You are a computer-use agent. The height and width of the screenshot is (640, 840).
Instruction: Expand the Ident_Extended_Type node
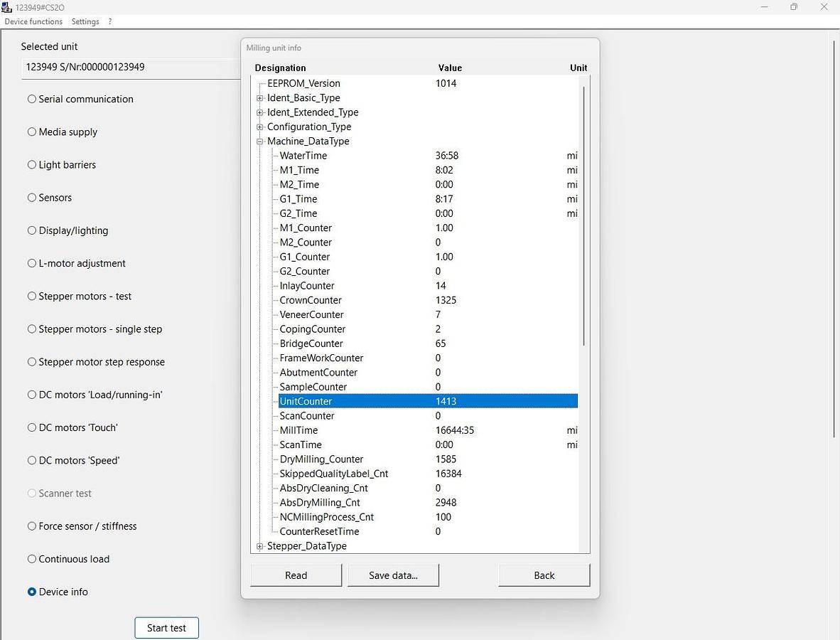click(260, 112)
